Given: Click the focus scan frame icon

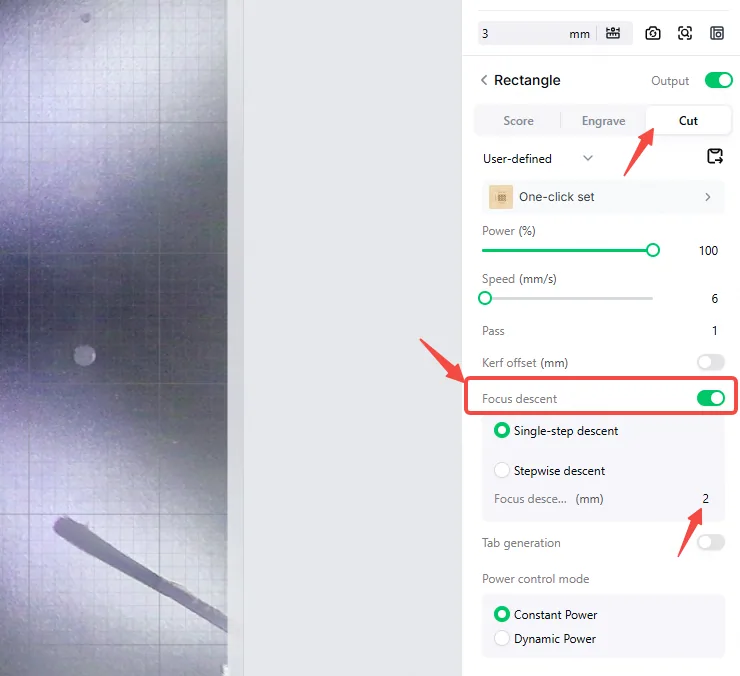Looking at the screenshot, I should tap(685, 33).
